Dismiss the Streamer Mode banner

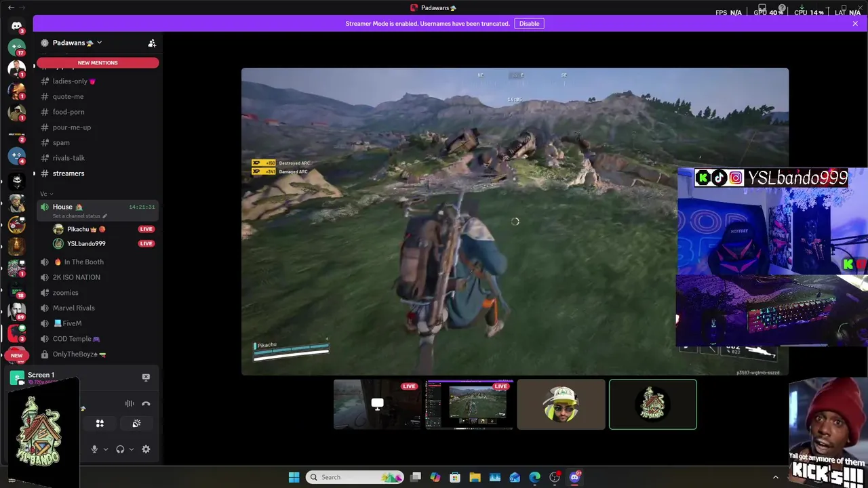(855, 24)
